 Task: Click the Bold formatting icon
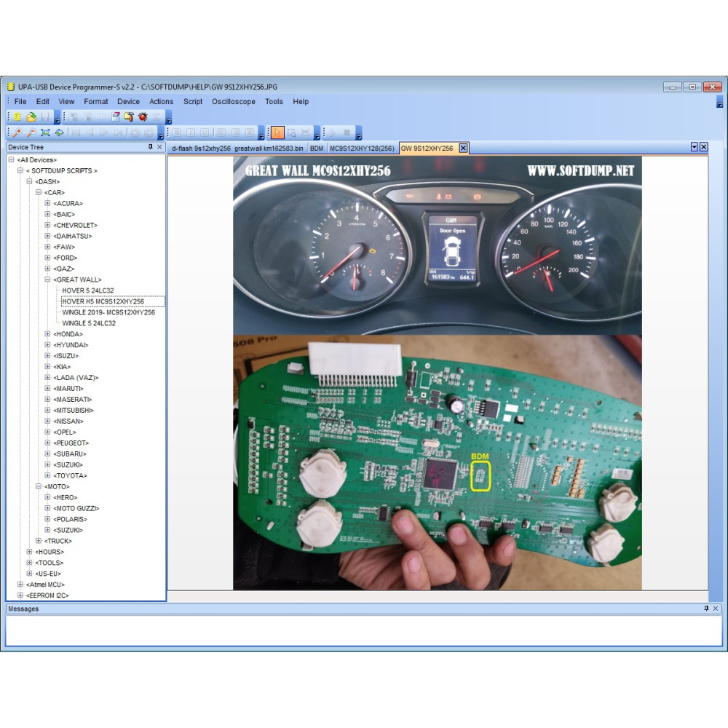[177, 132]
